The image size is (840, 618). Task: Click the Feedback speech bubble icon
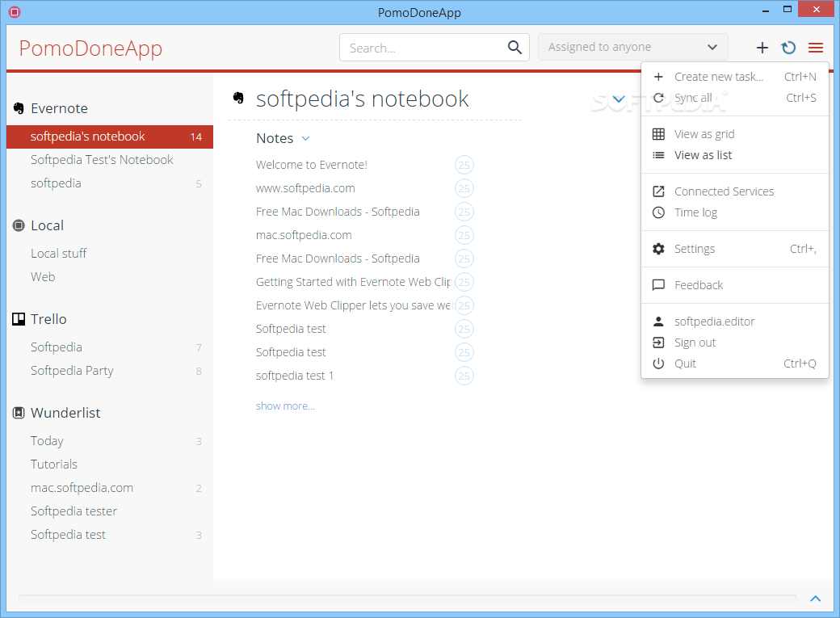658,285
